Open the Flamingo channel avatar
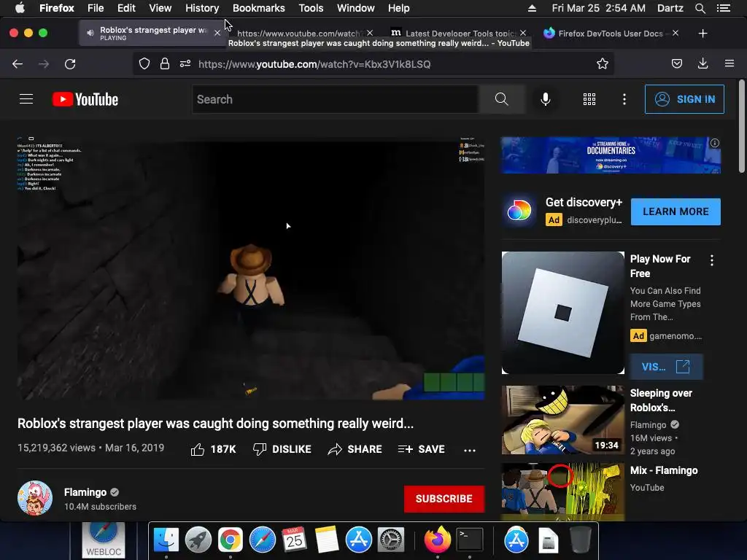Image resolution: width=747 pixels, height=560 pixels. tap(35, 498)
